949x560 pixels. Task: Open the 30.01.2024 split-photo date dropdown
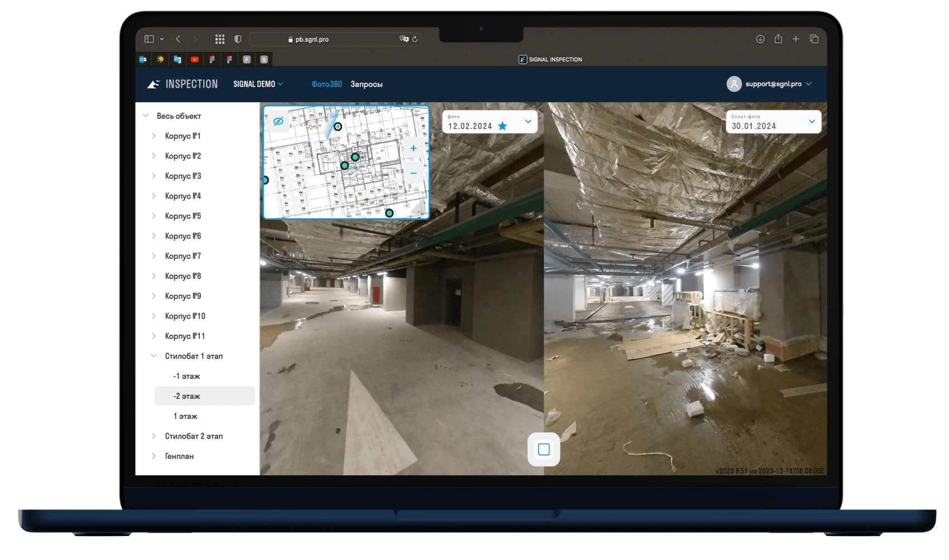tap(812, 122)
